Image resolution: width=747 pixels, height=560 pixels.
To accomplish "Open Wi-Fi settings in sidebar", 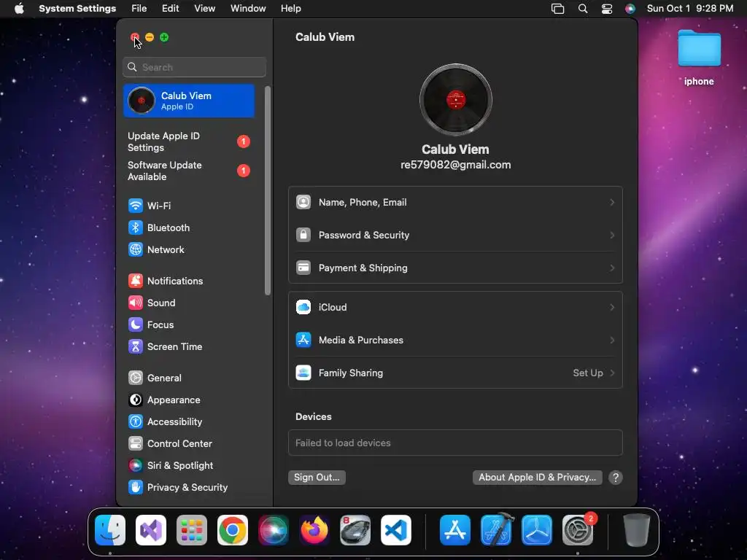I will (x=189, y=206).
